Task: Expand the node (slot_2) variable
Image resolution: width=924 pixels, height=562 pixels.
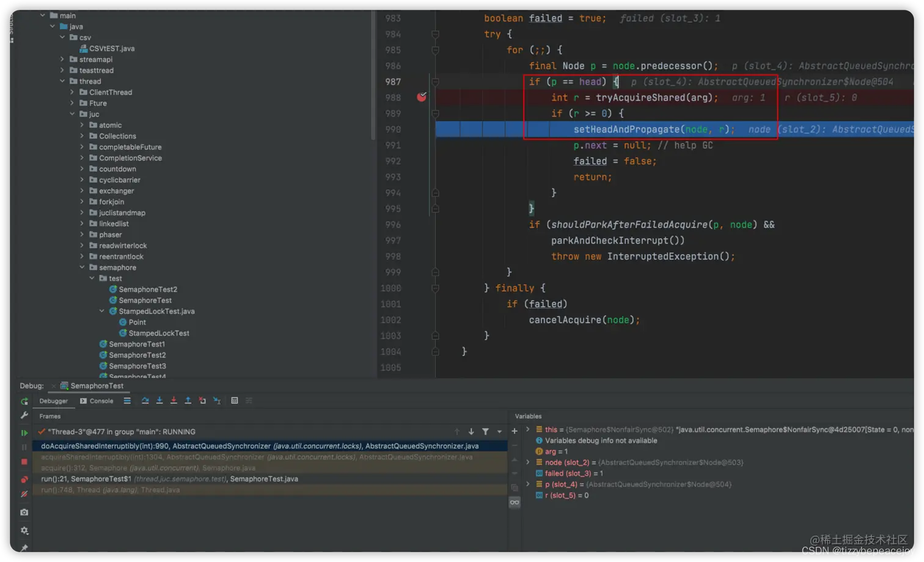Action: [x=528, y=462]
